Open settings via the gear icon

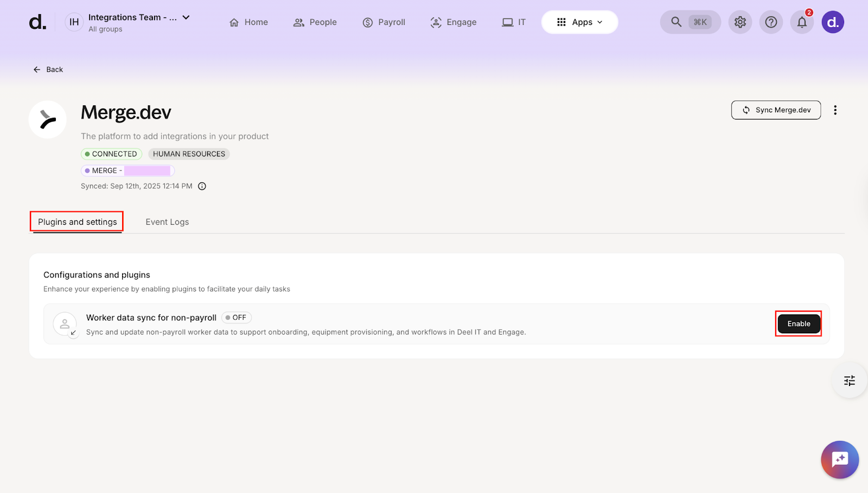(740, 22)
